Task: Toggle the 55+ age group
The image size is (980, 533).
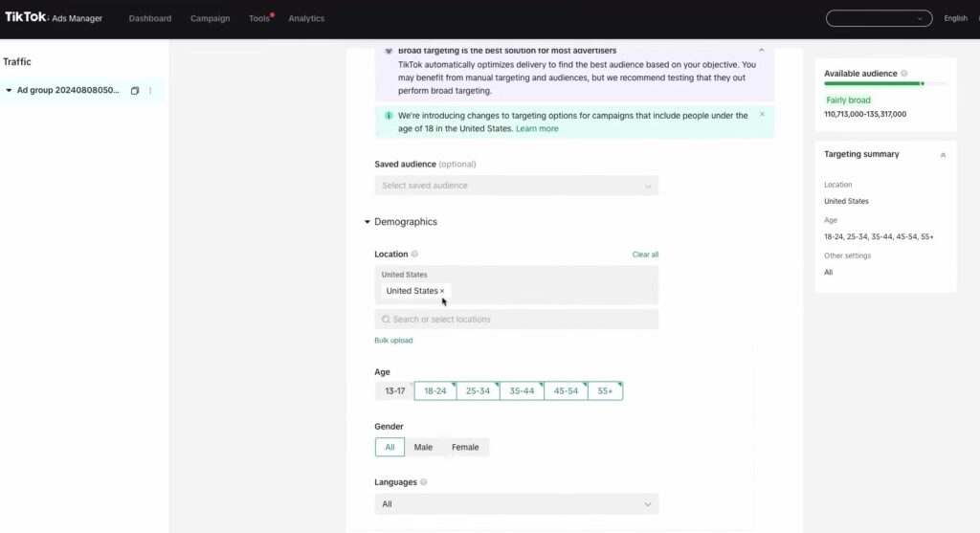Action: (605, 391)
